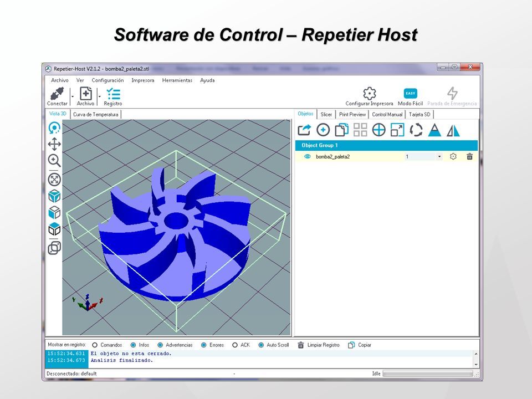Open the Archivo menu
This screenshot has width=532, height=399.
pyautogui.click(x=60, y=80)
